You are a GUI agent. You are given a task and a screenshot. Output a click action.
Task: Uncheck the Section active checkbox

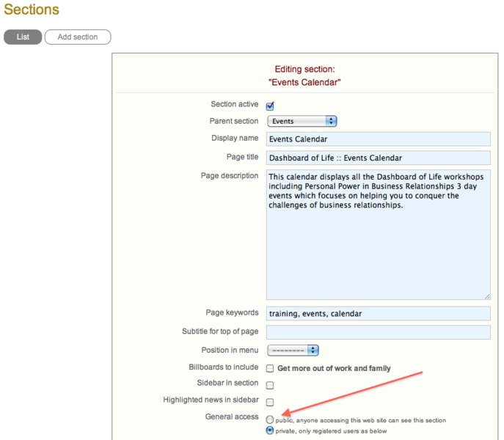tap(270, 106)
